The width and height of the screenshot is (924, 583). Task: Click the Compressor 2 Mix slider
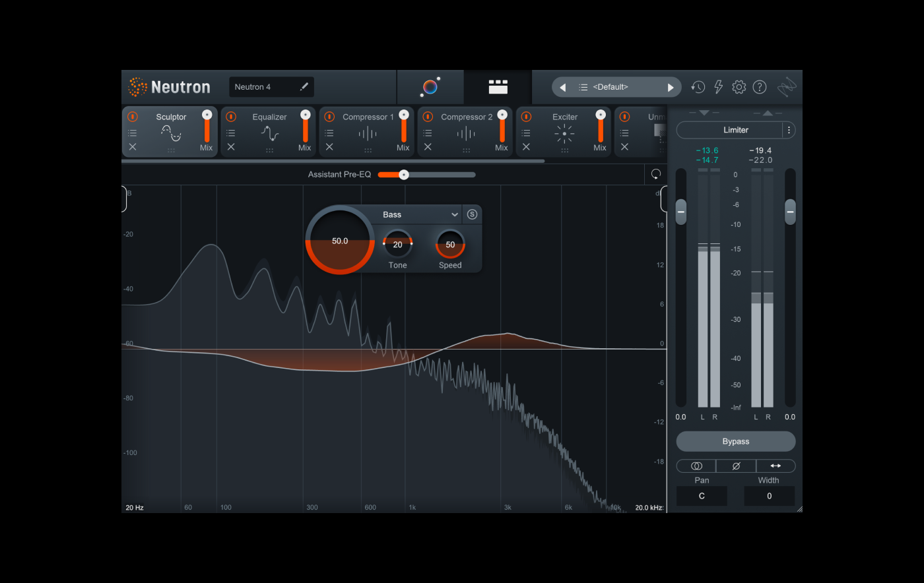(502, 126)
